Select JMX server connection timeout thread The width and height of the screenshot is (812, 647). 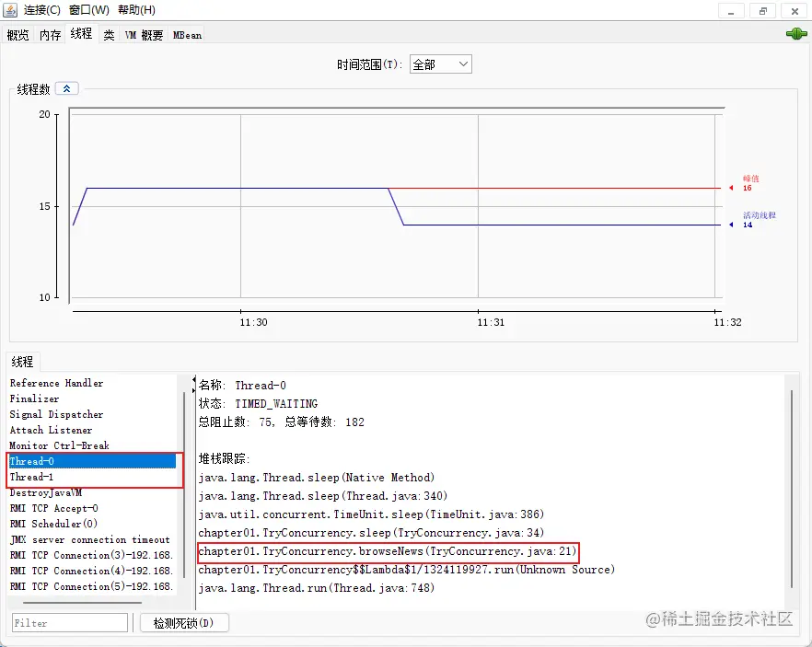coord(92,539)
